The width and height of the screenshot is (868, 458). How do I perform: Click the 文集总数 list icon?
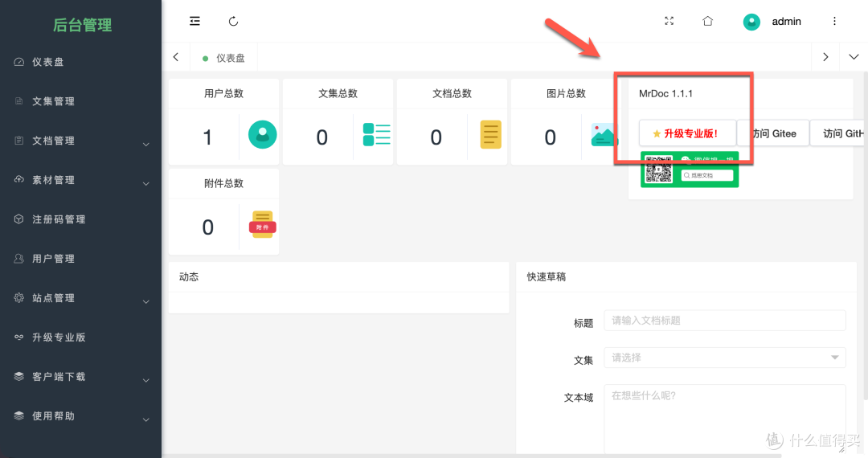pos(376,134)
